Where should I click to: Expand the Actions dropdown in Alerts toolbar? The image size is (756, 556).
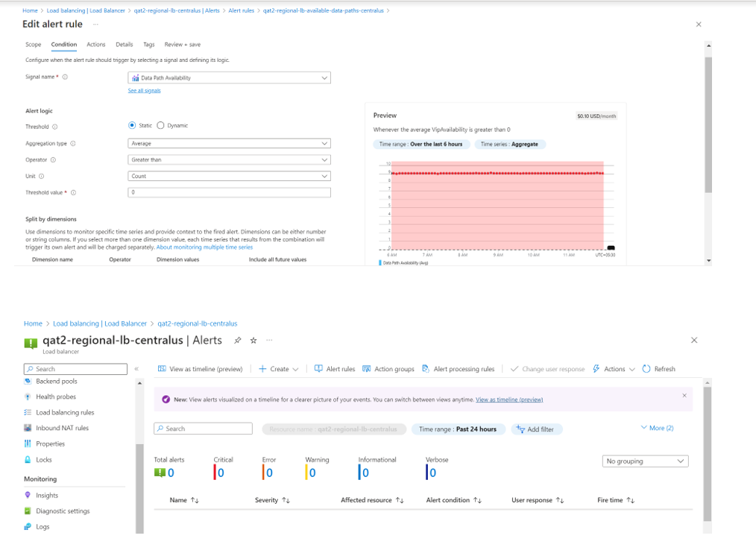click(614, 369)
